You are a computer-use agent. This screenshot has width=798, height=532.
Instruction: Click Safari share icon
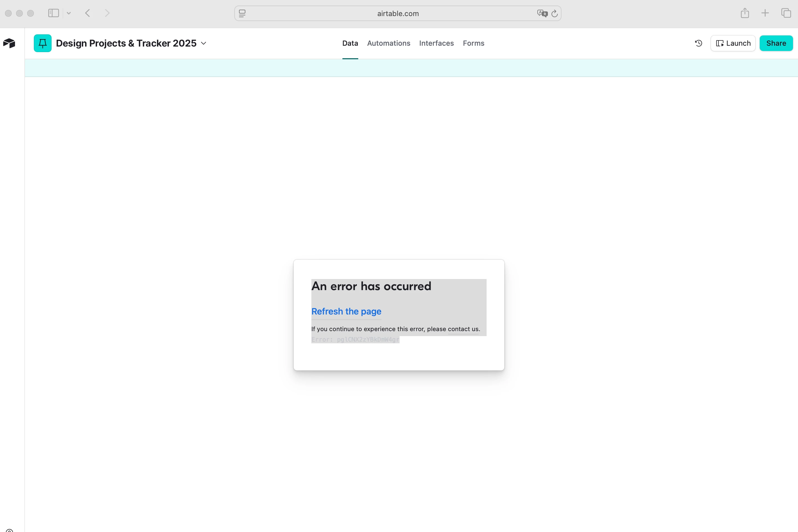(745, 13)
